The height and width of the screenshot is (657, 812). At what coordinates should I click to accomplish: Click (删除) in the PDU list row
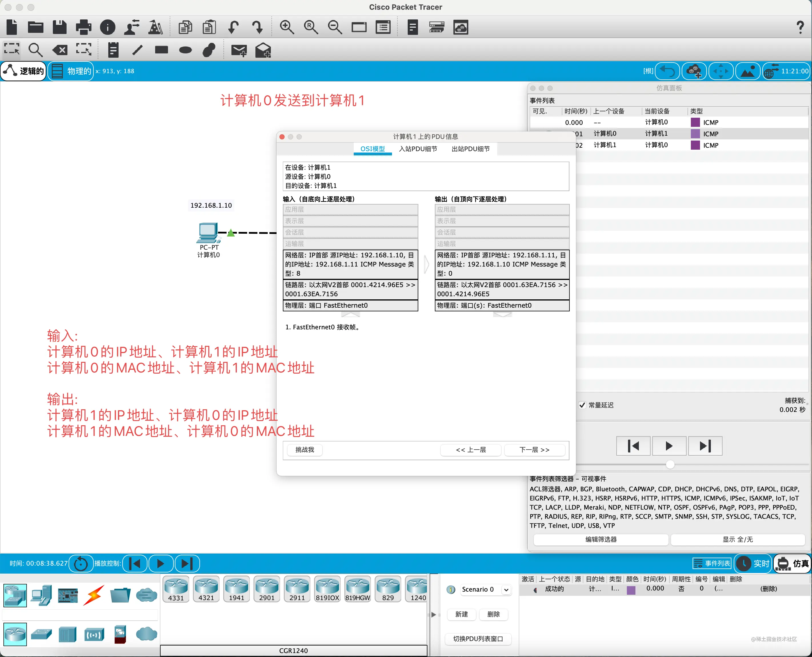769,589
